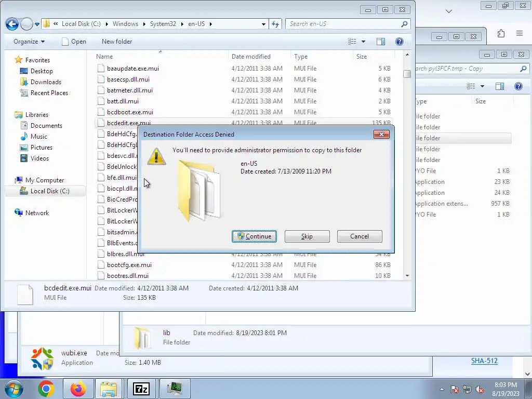This screenshot has height=399, width=532.
Task: Click the search magnifier icon in en-US window
Action: 404,24
